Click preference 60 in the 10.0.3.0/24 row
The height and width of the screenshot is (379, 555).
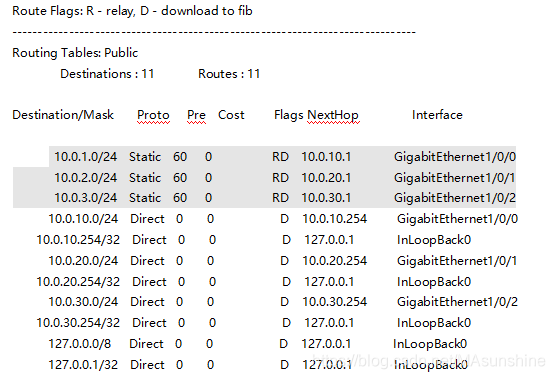pyautogui.click(x=180, y=198)
